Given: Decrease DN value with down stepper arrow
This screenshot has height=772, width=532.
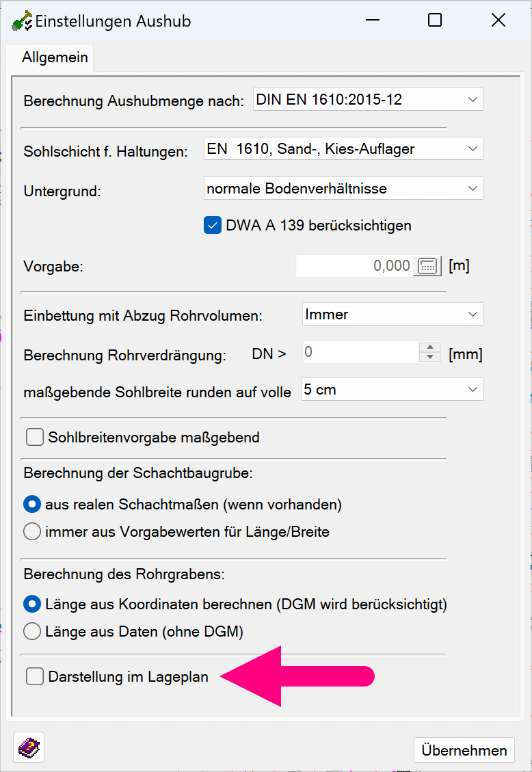Looking at the screenshot, I should [430, 358].
